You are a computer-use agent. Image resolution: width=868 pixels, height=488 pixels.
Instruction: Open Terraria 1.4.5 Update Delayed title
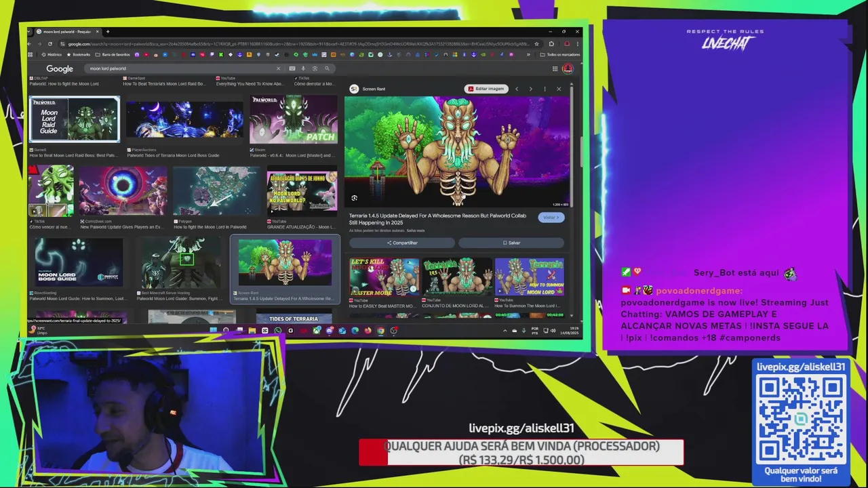coord(437,218)
